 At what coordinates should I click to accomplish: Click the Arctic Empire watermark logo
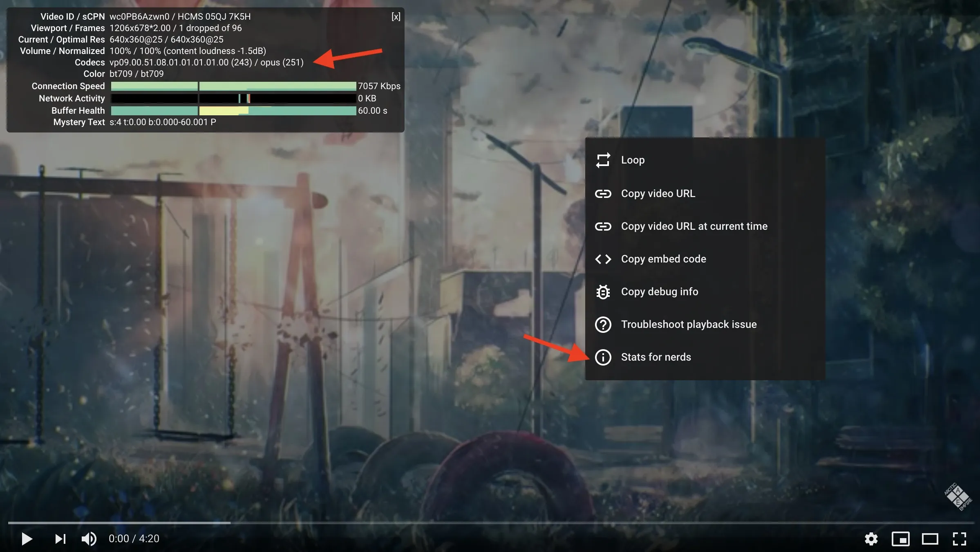pos(958,497)
